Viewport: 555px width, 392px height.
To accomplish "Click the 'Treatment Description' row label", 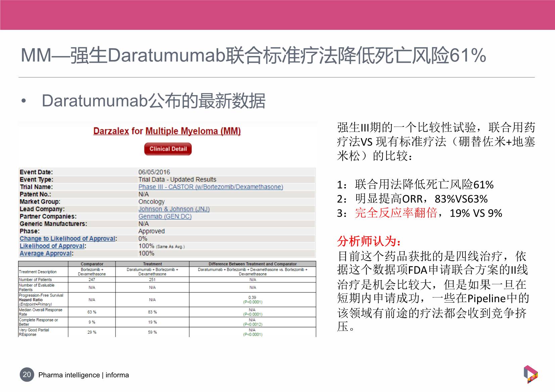I will point(38,272).
